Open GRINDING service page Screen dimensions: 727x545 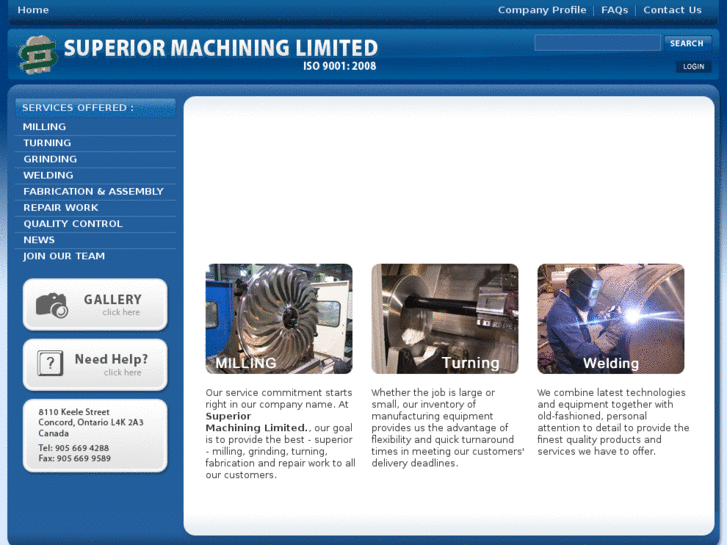(50, 159)
